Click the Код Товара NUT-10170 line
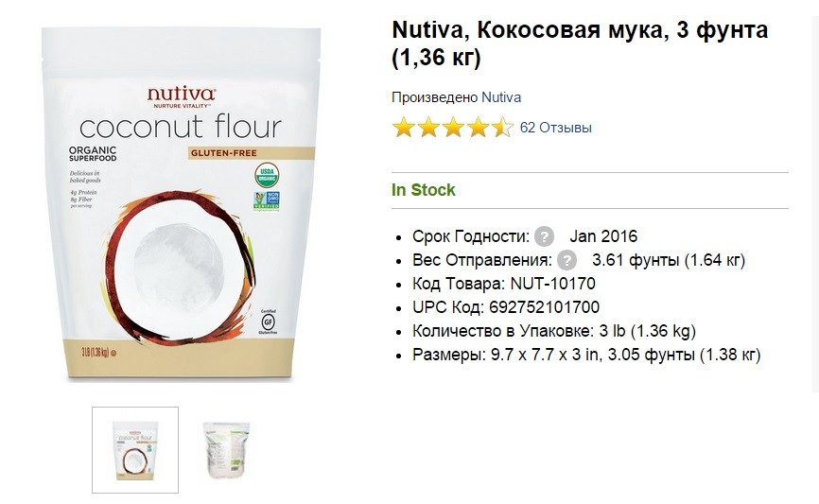Viewport: 819px width, 504px height. (504, 284)
